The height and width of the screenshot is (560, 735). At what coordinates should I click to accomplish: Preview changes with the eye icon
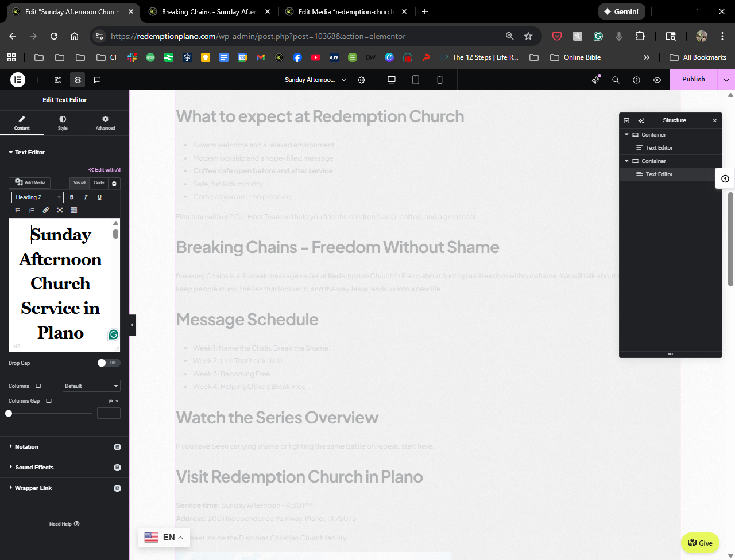tap(657, 80)
